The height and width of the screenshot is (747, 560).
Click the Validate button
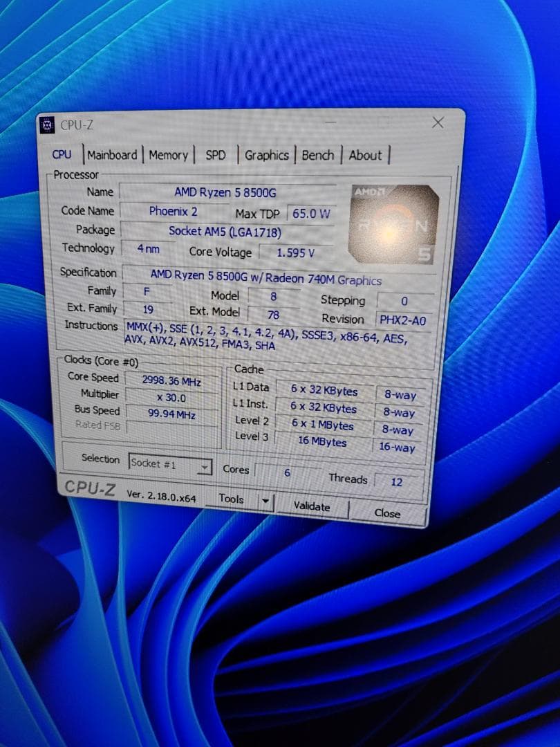(x=312, y=506)
